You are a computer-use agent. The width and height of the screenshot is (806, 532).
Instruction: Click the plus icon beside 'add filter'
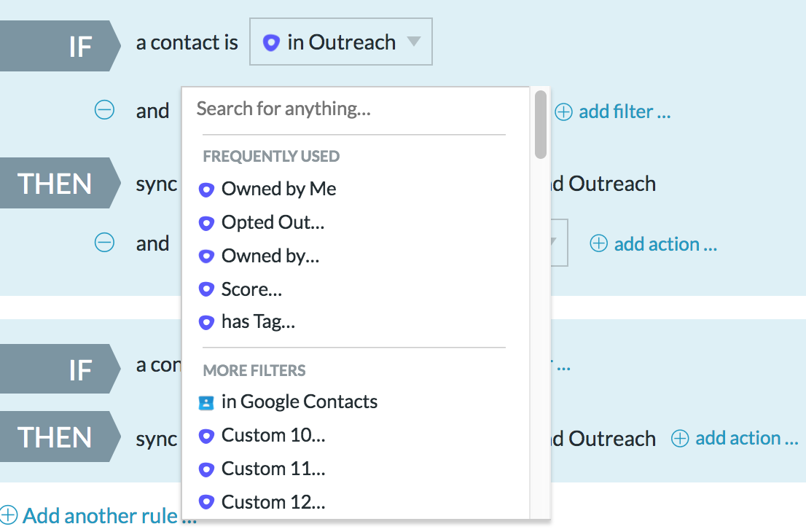563,112
